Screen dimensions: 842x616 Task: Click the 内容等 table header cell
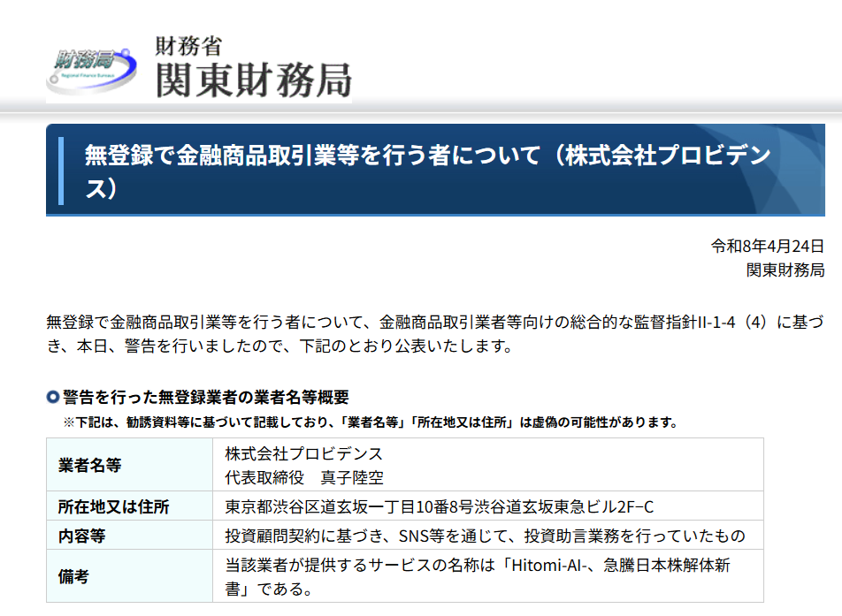click(129, 535)
